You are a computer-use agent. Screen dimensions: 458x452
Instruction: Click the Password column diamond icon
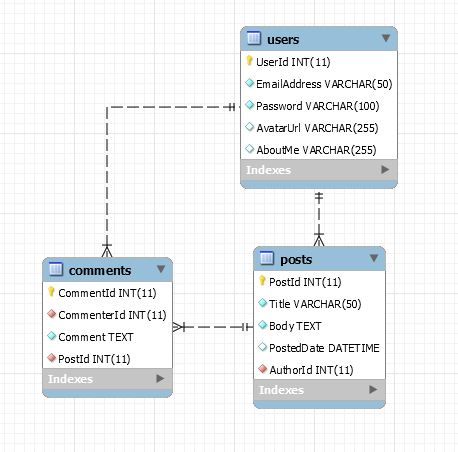point(249,105)
